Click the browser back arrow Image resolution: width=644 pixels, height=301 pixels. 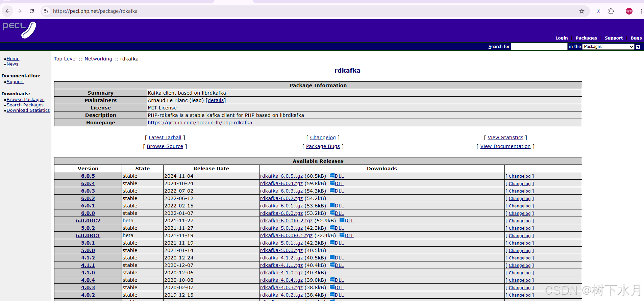(7, 11)
